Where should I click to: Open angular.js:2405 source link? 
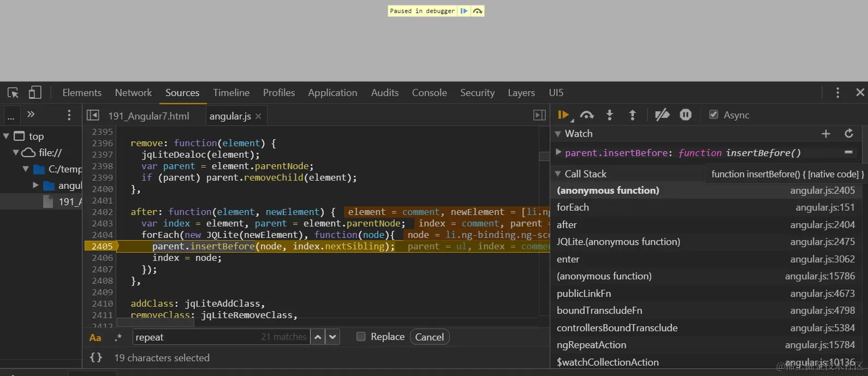822,190
